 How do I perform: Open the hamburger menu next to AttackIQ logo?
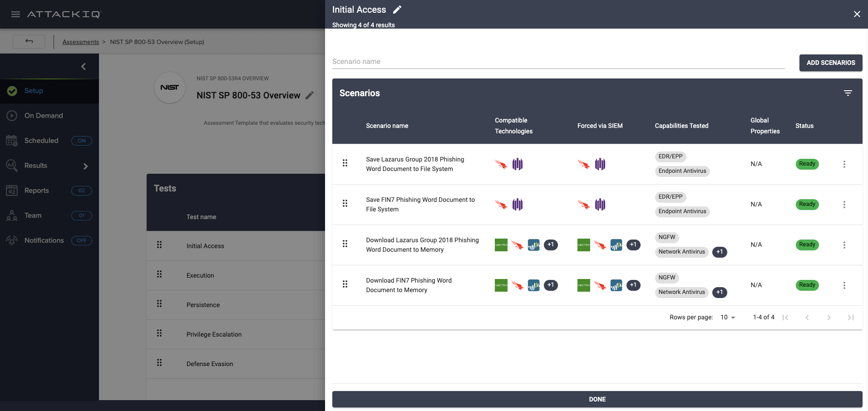click(x=15, y=15)
